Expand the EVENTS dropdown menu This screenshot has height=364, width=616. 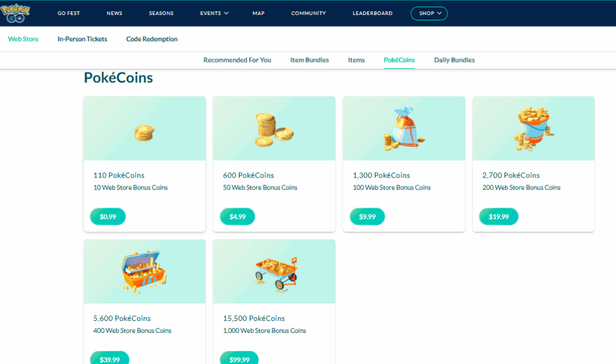(214, 13)
